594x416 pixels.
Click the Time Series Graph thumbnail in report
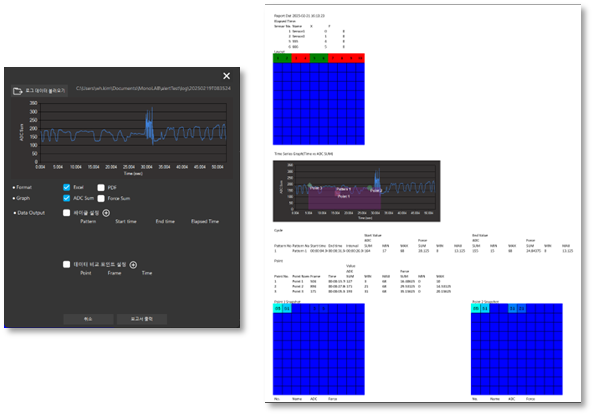(x=356, y=191)
